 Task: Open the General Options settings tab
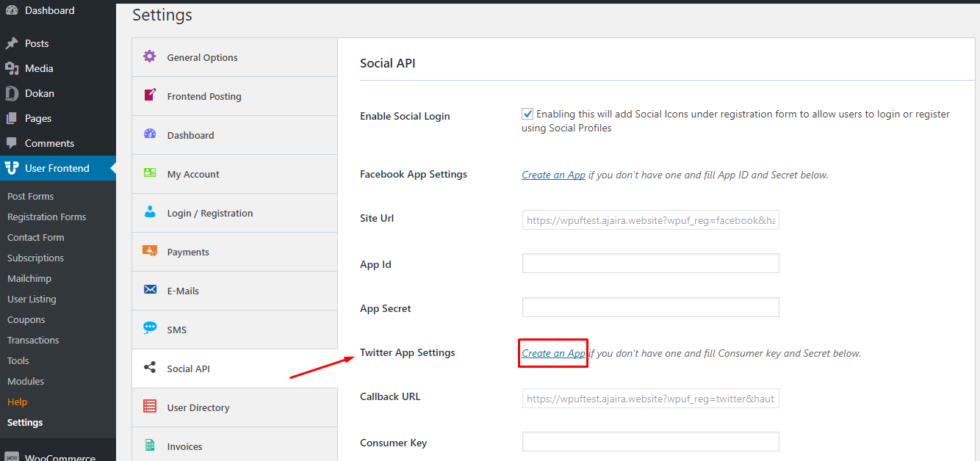pyautogui.click(x=234, y=57)
